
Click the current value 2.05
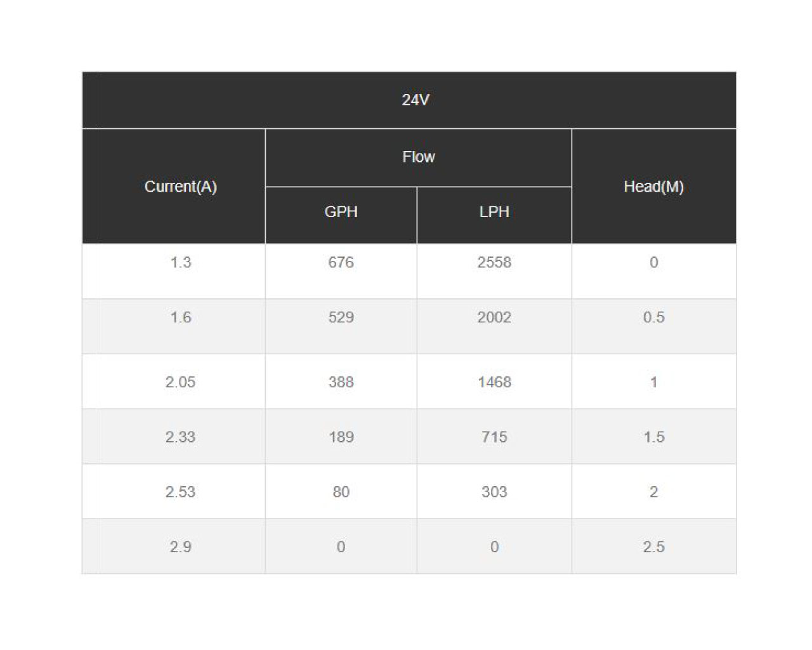tap(181, 382)
